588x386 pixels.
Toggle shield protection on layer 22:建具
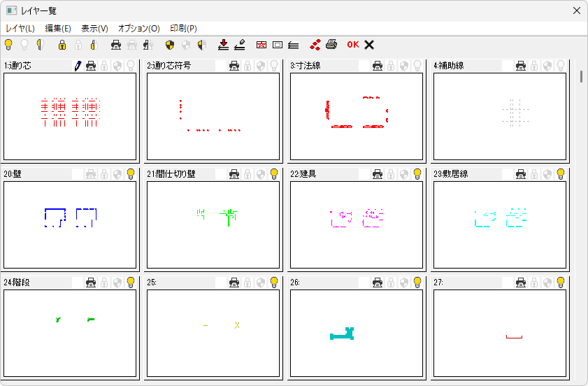point(404,174)
